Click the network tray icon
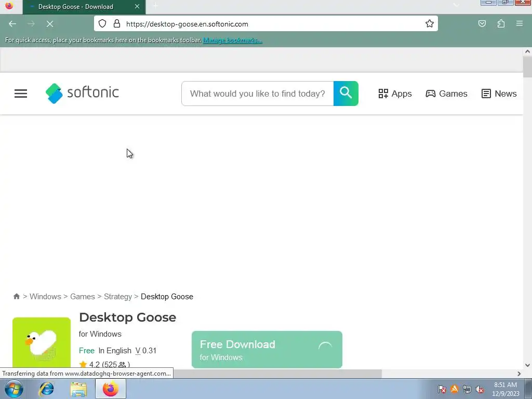 pyautogui.click(x=467, y=389)
